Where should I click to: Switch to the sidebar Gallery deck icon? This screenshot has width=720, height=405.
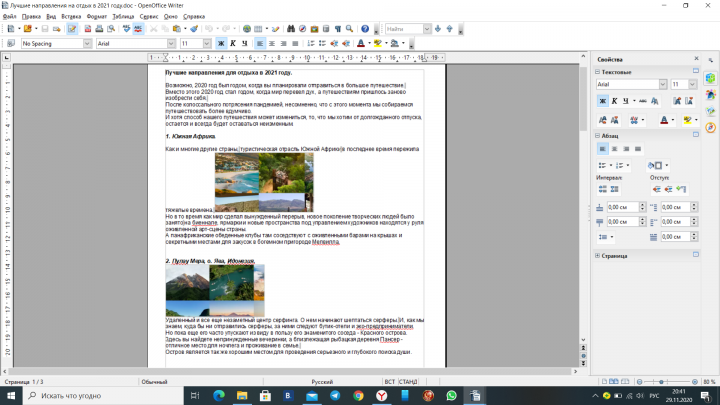711,111
